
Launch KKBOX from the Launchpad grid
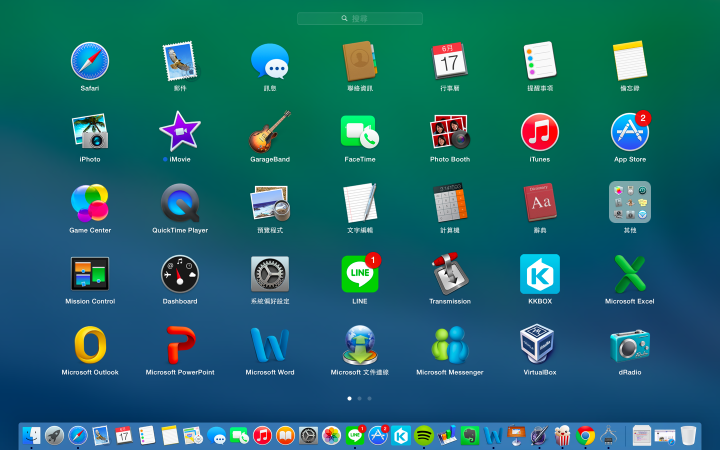(x=540, y=274)
